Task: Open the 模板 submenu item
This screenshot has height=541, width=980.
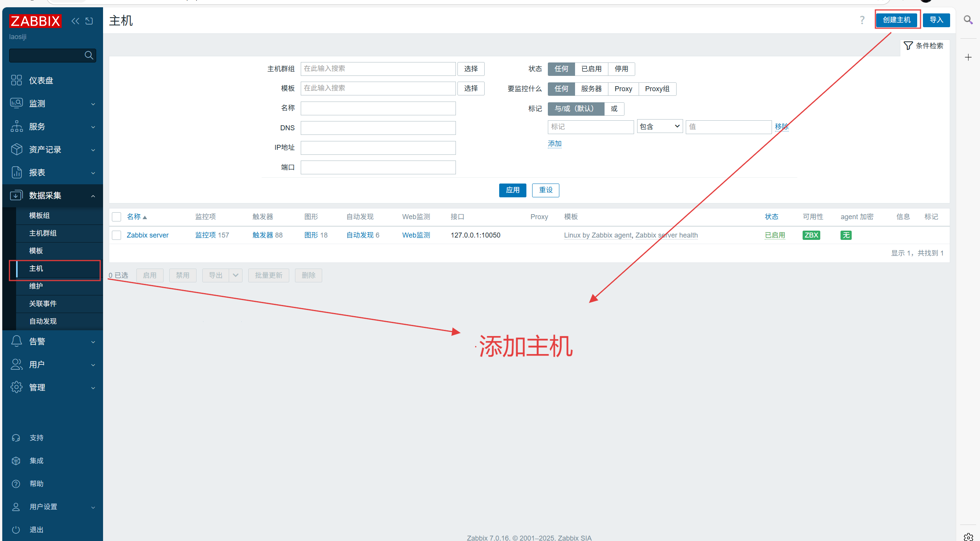Action: pyautogui.click(x=59, y=251)
